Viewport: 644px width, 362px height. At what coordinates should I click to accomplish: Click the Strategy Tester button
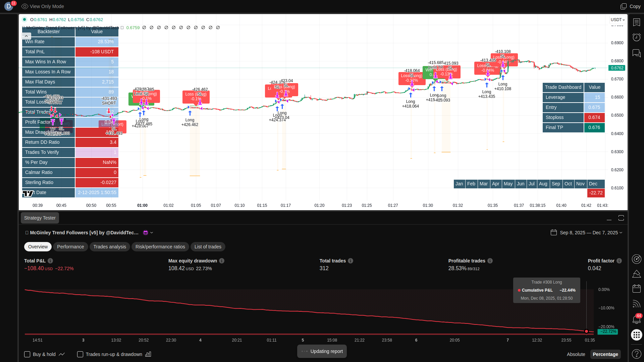point(40,218)
